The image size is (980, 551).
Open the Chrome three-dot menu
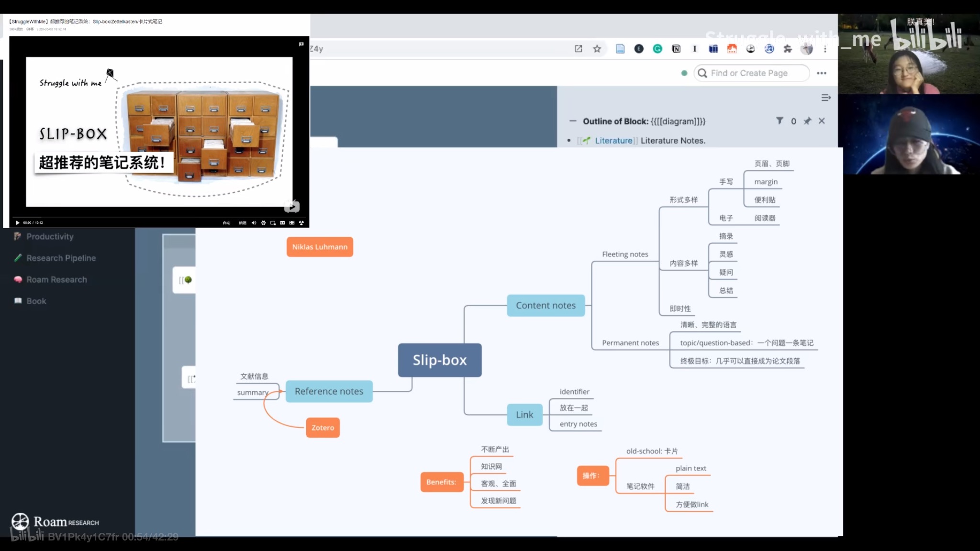pyautogui.click(x=825, y=49)
